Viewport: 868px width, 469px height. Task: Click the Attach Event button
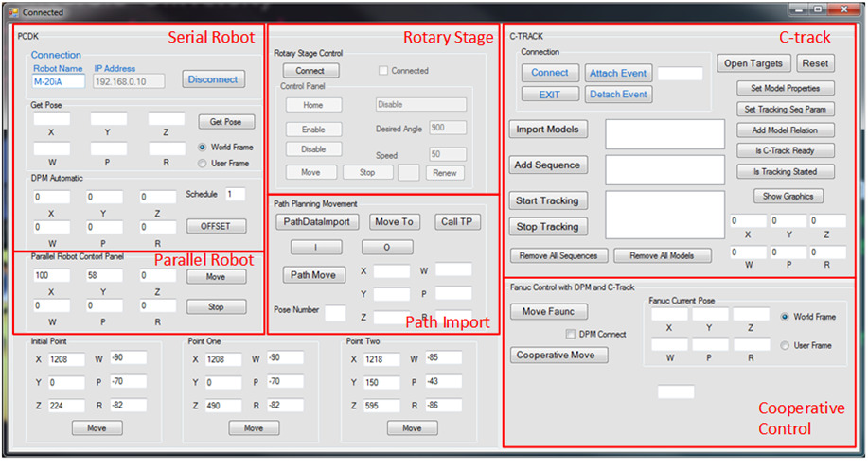(617, 73)
